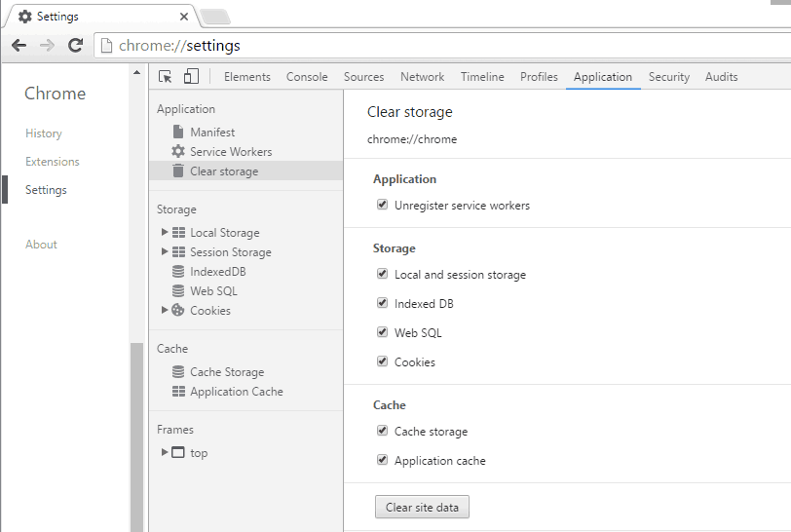
Task: Switch to the Timeline tab
Action: tap(482, 77)
